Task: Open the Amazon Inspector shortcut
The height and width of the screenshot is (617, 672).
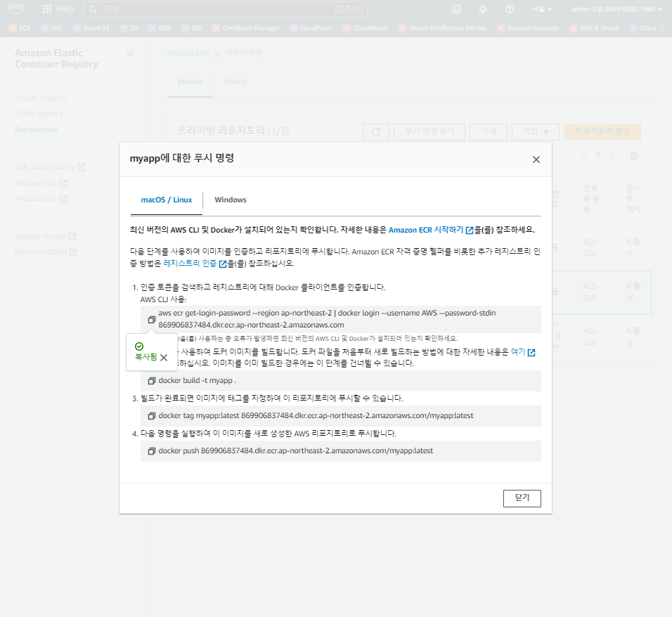Action: (x=528, y=28)
